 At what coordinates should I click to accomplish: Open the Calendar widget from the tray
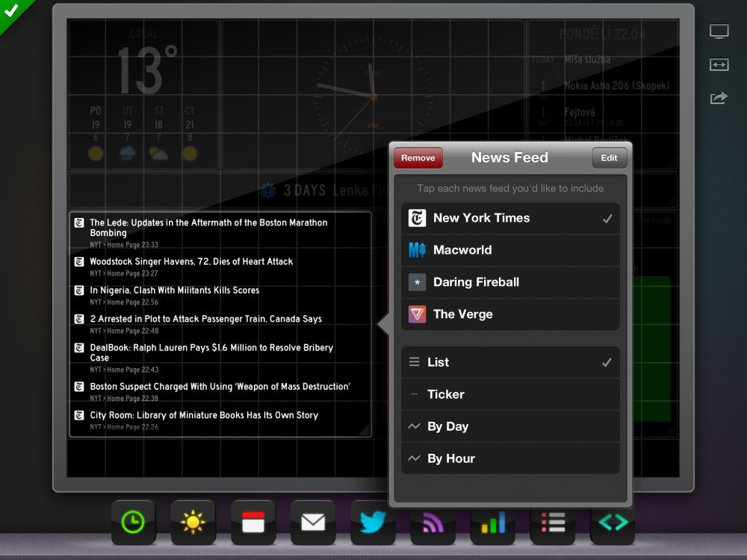(x=253, y=523)
